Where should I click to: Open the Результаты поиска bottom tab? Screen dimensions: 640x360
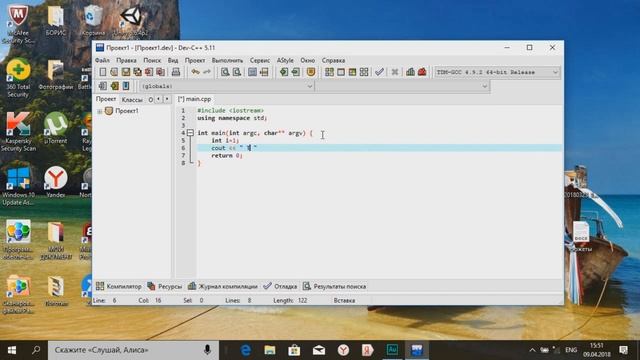(x=335, y=287)
